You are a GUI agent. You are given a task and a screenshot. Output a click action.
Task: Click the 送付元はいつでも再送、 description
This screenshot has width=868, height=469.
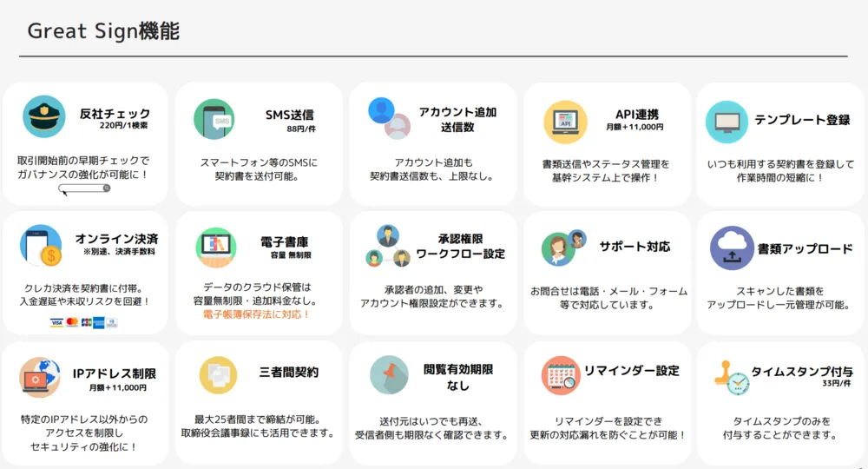[431, 421]
